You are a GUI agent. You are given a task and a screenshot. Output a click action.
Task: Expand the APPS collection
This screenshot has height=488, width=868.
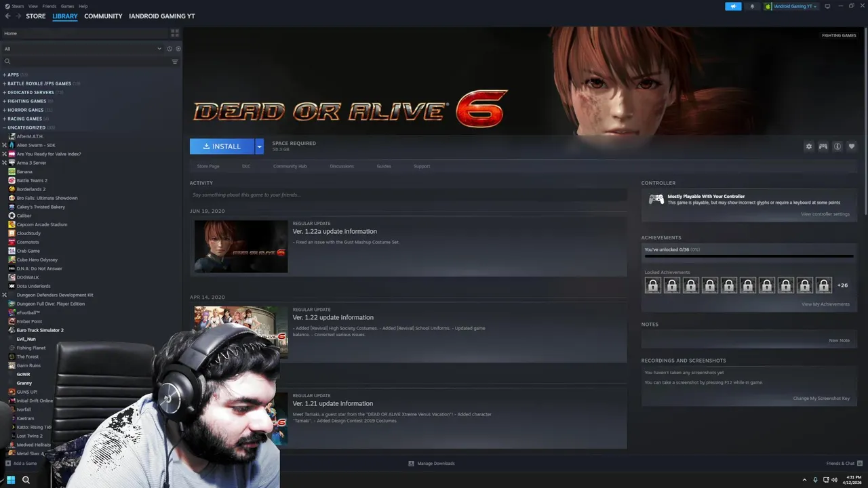(x=4, y=75)
